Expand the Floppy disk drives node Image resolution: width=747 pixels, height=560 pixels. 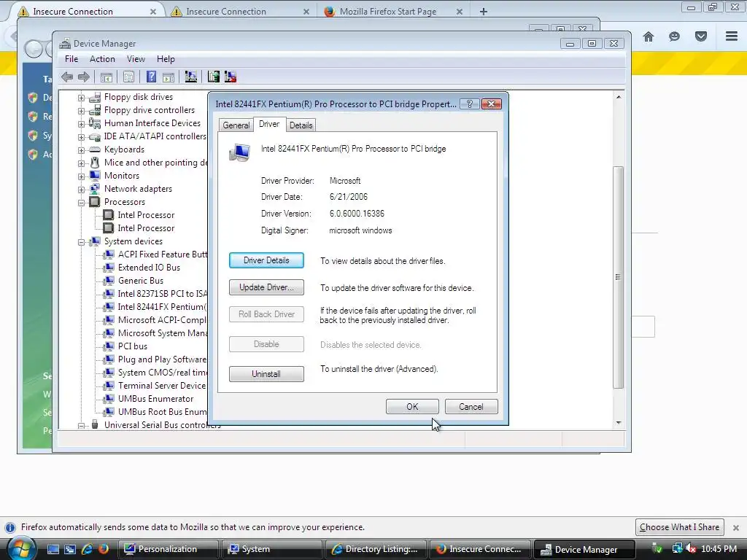(x=82, y=98)
